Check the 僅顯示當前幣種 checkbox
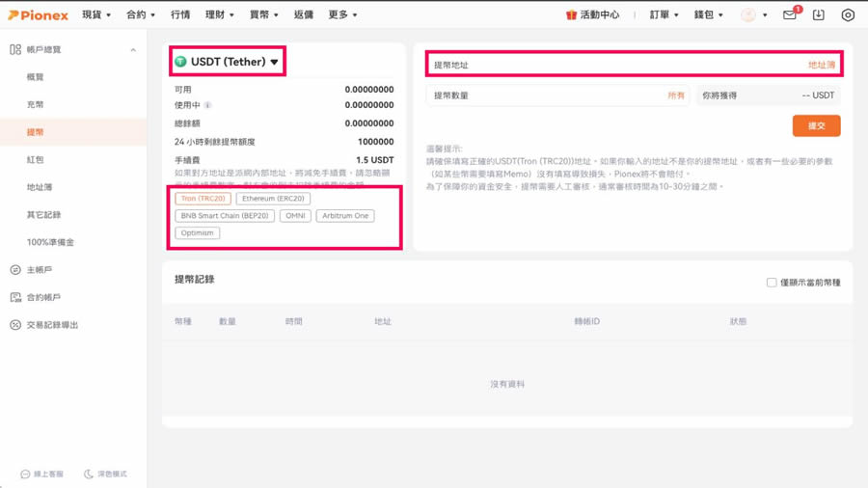Screen dimensions: 868x488 click(x=772, y=283)
